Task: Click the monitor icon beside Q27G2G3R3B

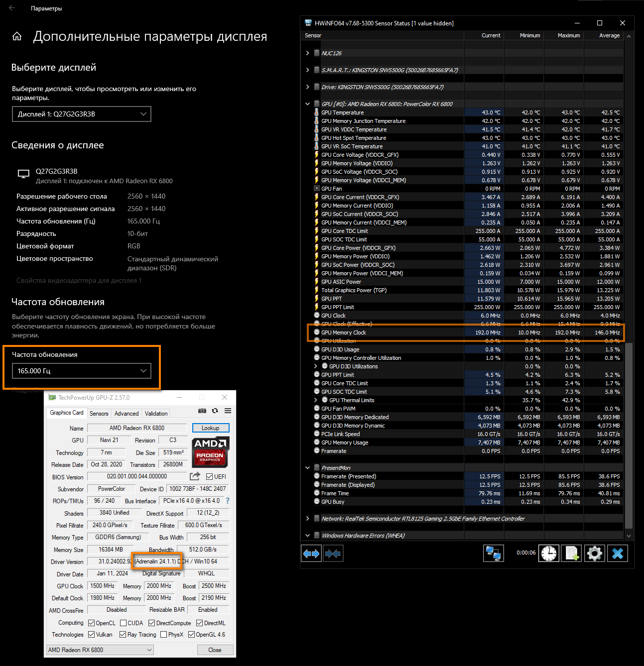Action: point(23,174)
